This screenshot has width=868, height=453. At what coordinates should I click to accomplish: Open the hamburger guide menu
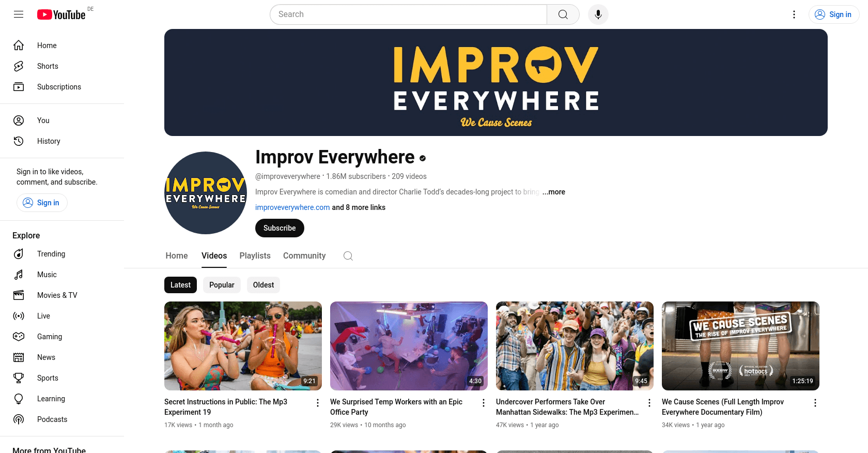coord(19,14)
